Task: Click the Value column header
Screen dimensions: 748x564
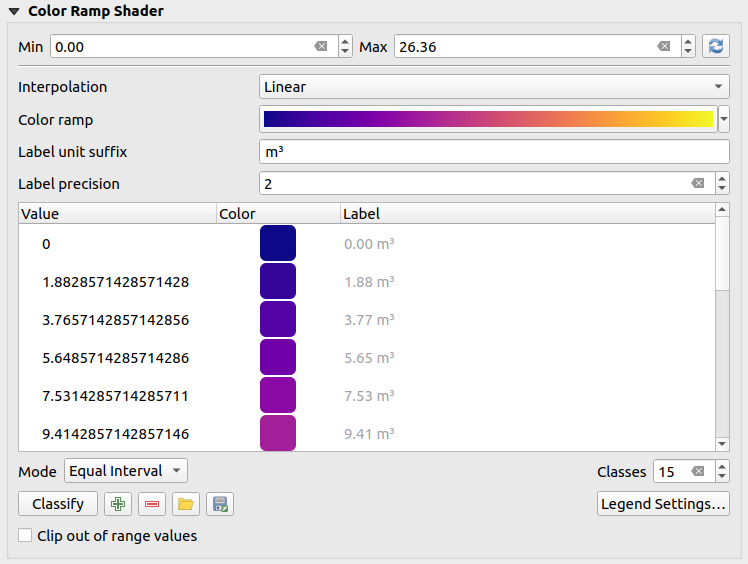Action: point(117,214)
